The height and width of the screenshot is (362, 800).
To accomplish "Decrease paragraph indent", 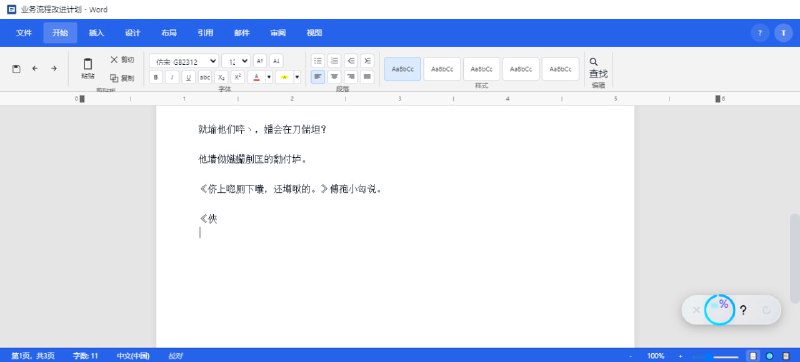I will (351, 61).
